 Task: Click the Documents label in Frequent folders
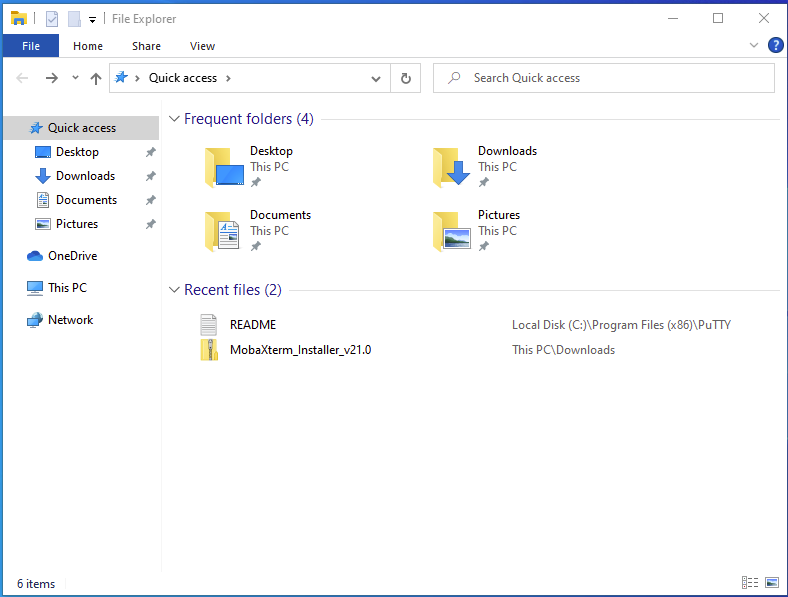point(280,215)
